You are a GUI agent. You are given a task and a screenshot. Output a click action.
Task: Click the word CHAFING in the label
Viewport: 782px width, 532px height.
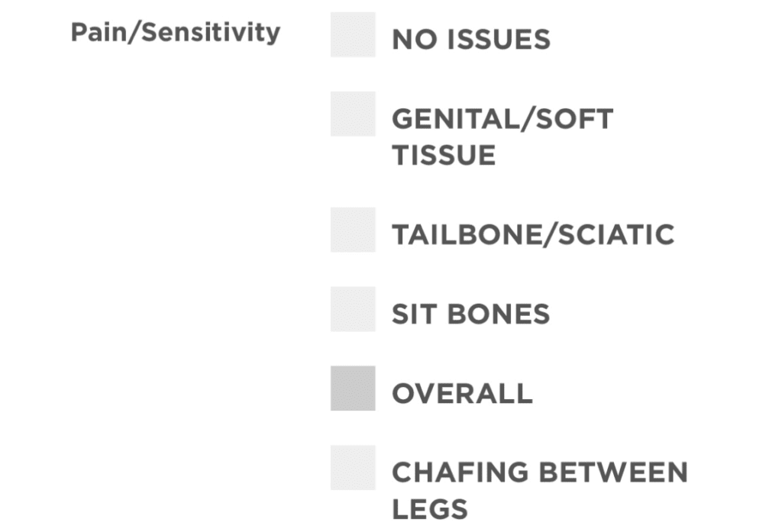coord(460,472)
